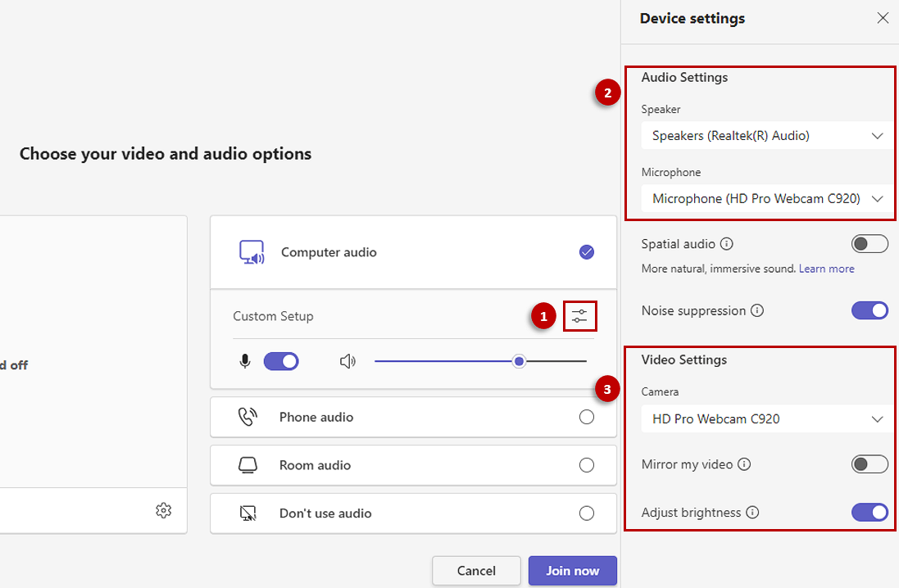Image resolution: width=899 pixels, height=588 pixels.
Task: Expand the Speaker dropdown
Action: click(x=766, y=136)
